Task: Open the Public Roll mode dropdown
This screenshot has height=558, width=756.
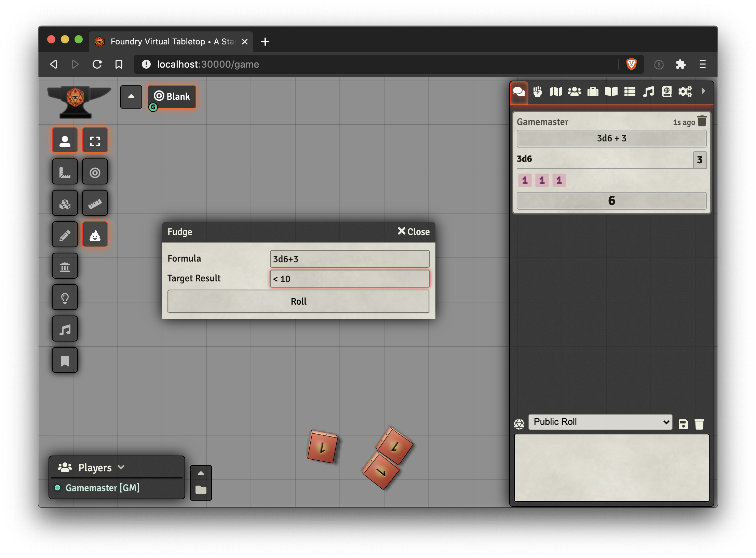Action: pyautogui.click(x=600, y=422)
